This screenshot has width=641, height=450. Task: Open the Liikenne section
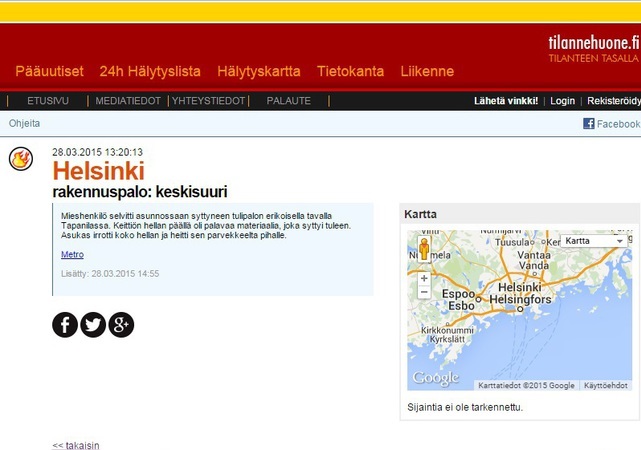click(x=427, y=71)
